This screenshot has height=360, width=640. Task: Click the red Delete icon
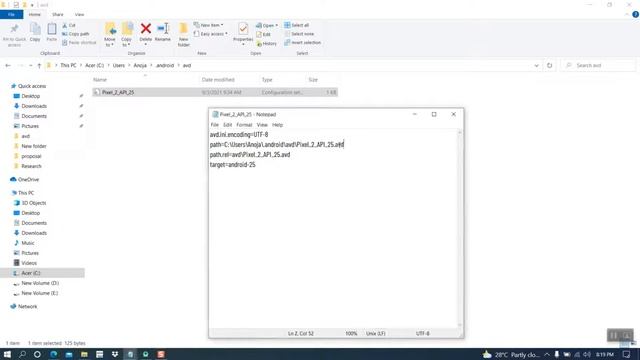[146, 29]
